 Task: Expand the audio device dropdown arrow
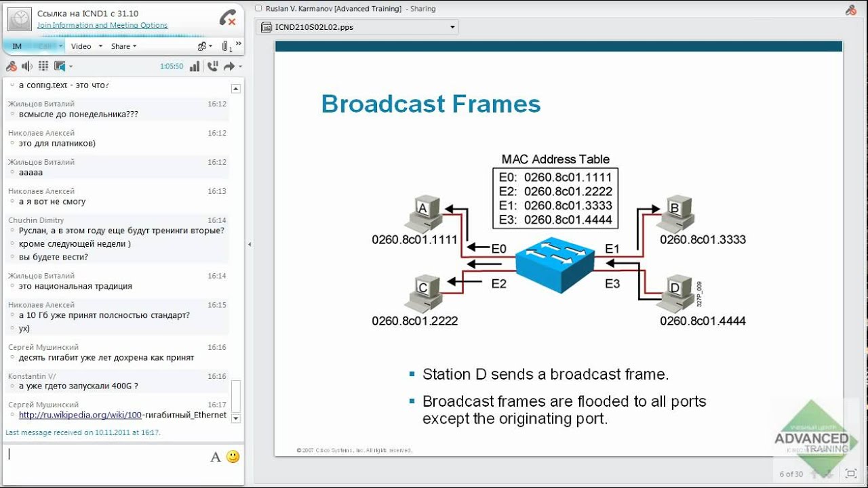tap(71, 66)
